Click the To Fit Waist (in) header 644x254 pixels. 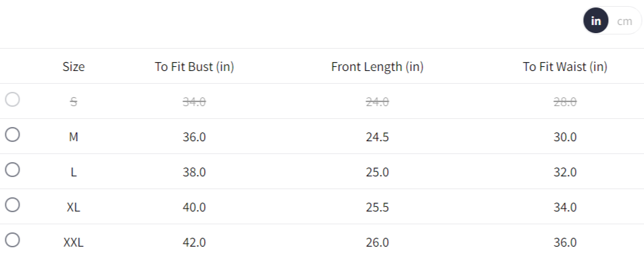click(x=565, y=66)
